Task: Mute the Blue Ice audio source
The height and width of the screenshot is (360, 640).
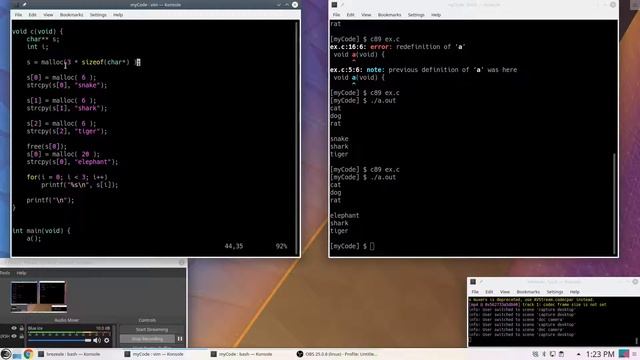Action: click(x=97, y=340)
